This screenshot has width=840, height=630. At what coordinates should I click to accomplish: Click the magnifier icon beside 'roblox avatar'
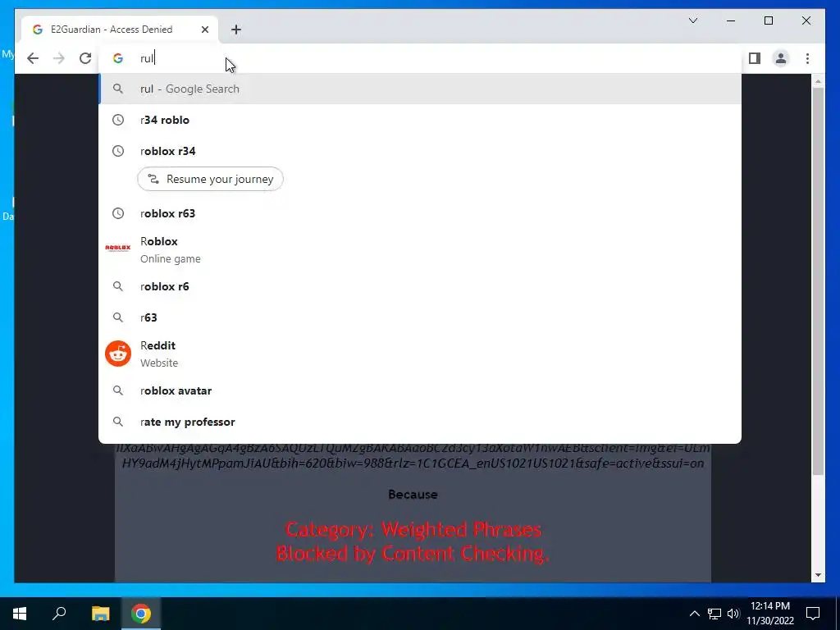[x=118, y=390]
